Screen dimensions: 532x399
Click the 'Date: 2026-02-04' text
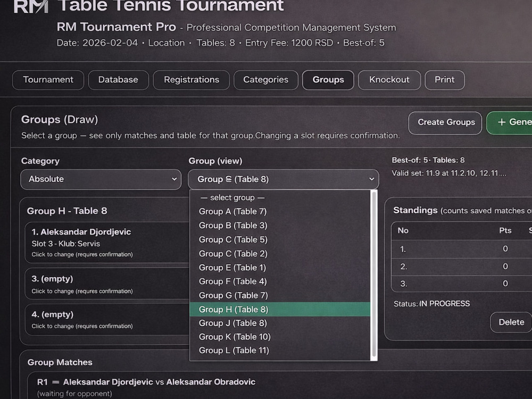97,43
